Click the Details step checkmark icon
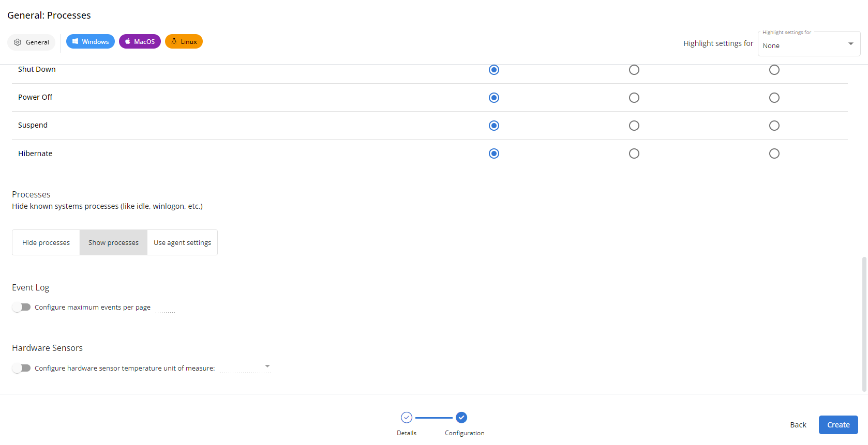 [407, 417]
